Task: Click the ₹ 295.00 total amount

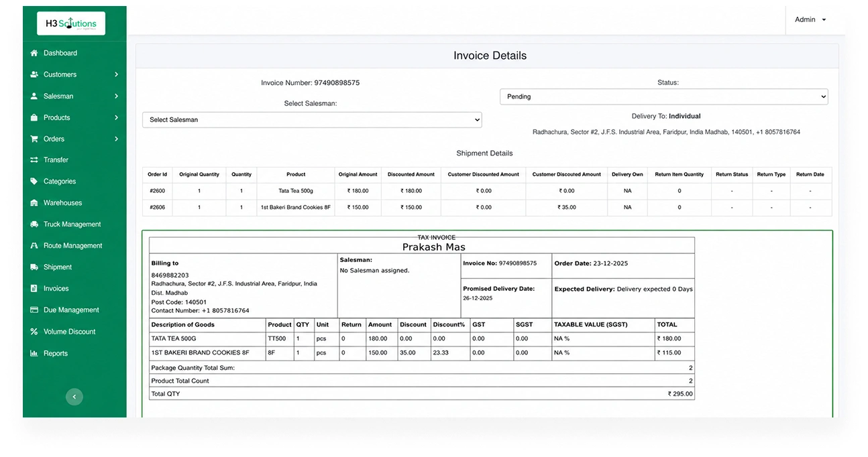Action: tap(680, 394)
